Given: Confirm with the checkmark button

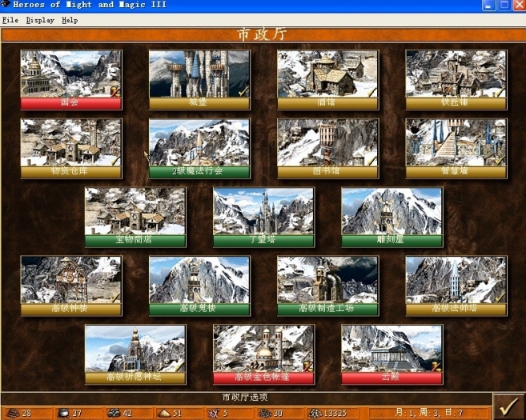Looking at the screenshot, I should point(507,406).
